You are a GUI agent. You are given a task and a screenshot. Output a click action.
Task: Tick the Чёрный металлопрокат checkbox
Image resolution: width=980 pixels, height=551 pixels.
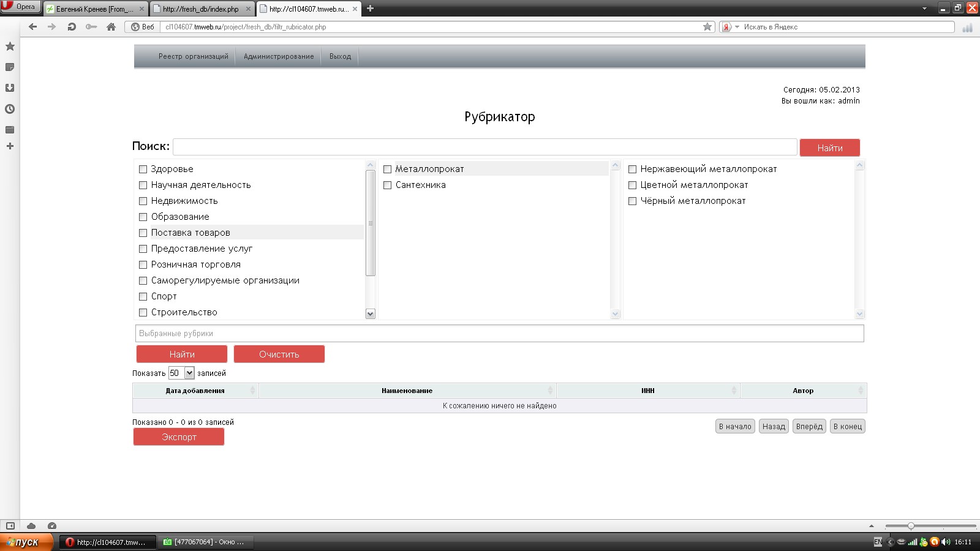point(633,201)
